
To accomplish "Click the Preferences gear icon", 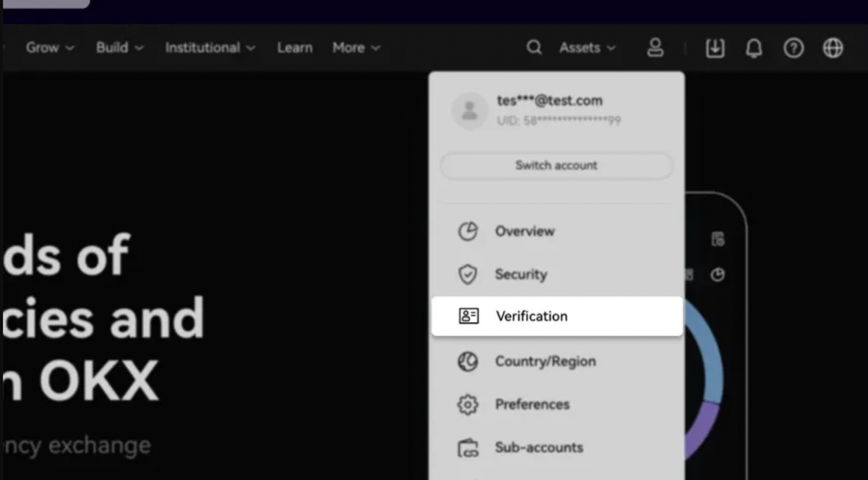I will coord(468,405).
